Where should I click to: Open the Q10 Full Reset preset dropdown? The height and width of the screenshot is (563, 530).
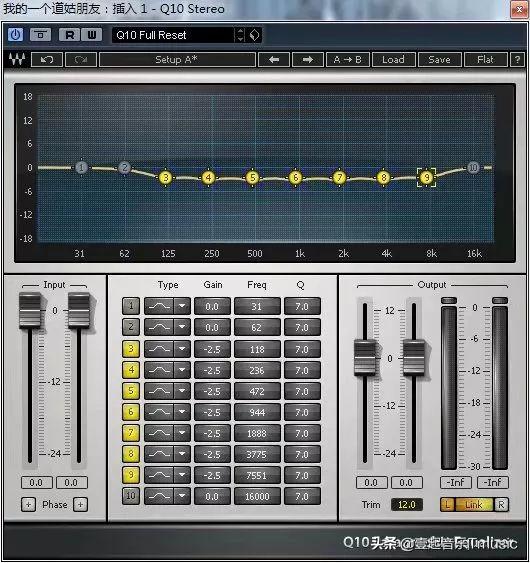(x=173, y=35)
